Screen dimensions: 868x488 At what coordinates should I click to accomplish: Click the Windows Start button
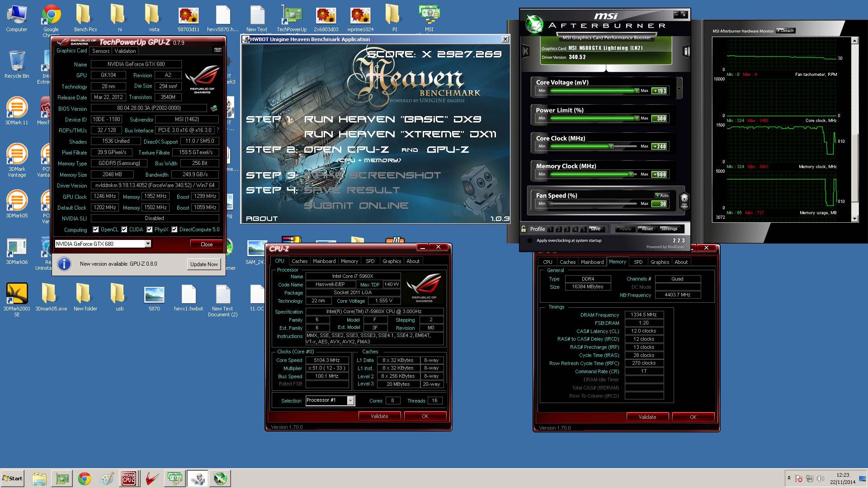point(12,479)
